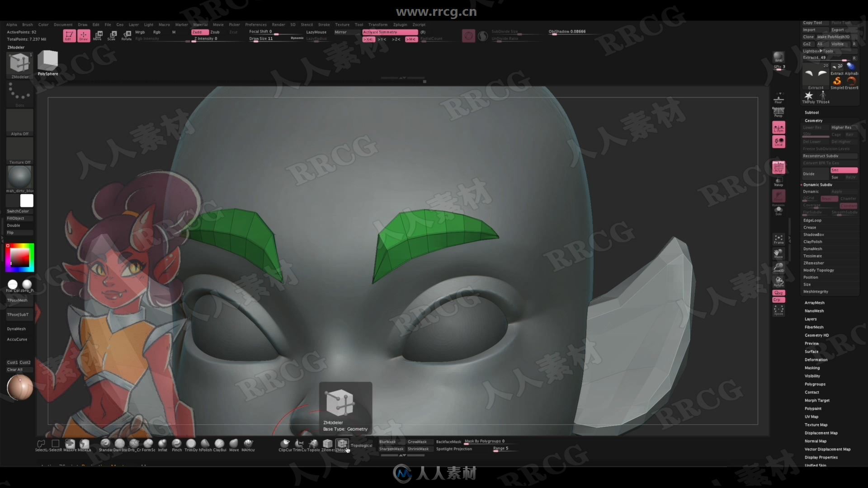Expand the Subtool palette section

pyautogui.click(x=811, y=113)
